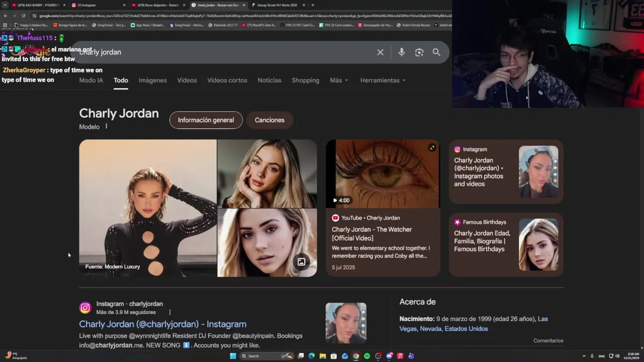Start voice search with microphone icon

[x=401, y=52]
